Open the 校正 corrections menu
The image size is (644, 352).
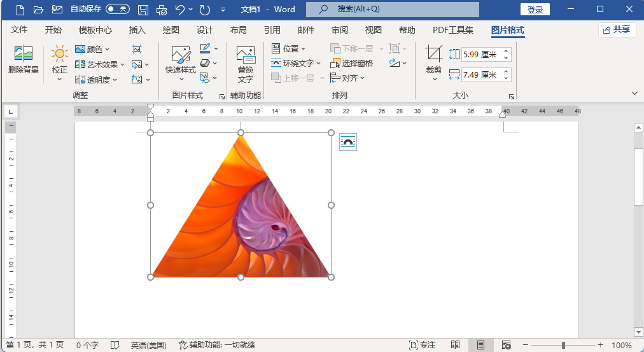60,64
